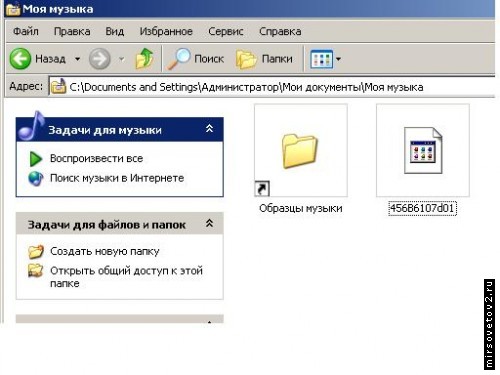Open the Назад history dropdown arrow
500x375 pixels.
tap(77, 59)
